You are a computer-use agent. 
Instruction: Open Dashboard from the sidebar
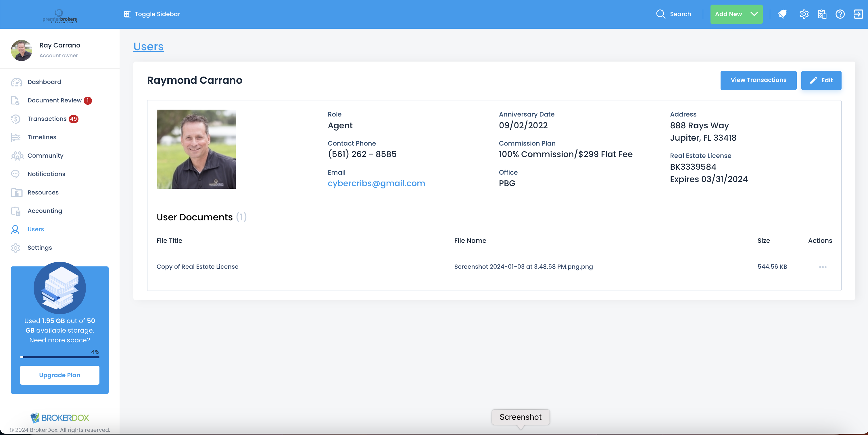point(44,82)
